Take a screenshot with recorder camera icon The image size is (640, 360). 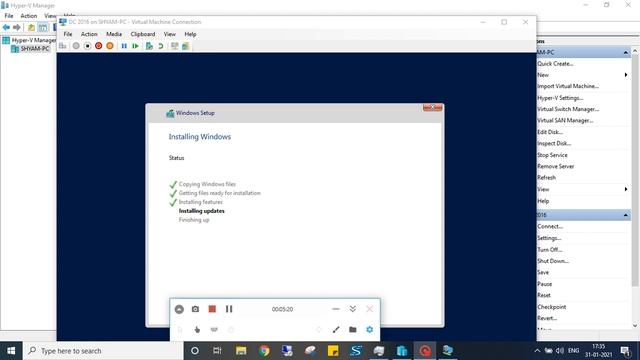196,309
